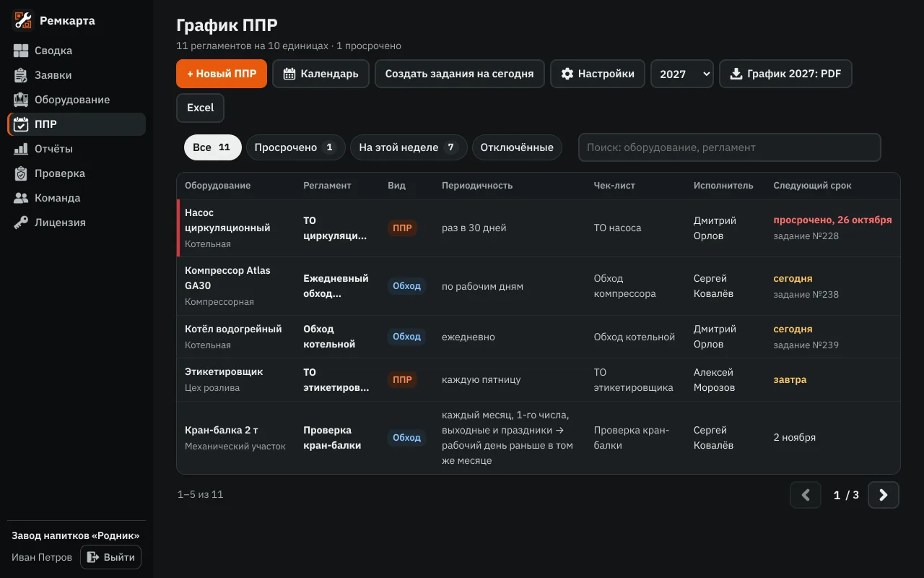This screenshot has height=578, width=924.
Task: Select the Просрочено filter tab
Action: [296, 147]
